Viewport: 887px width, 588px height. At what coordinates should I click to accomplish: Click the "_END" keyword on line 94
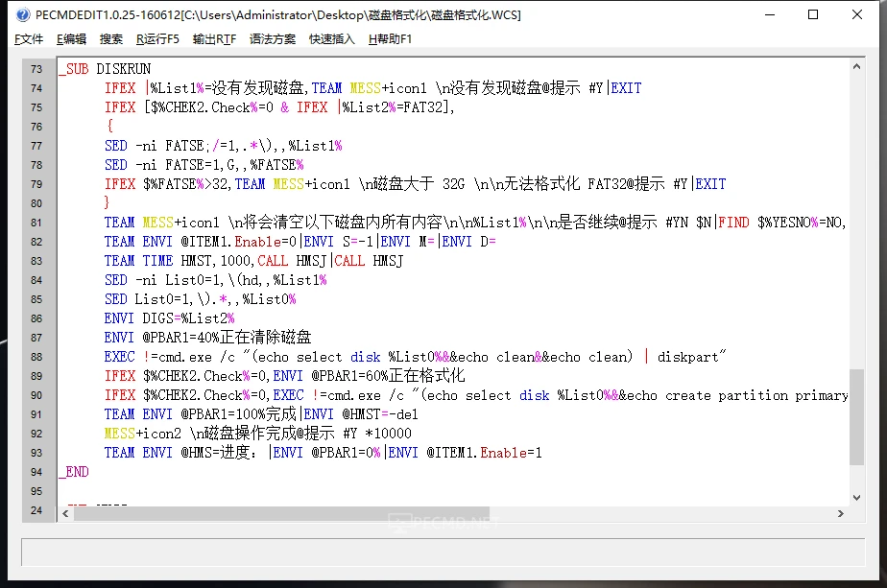[74, 472]
